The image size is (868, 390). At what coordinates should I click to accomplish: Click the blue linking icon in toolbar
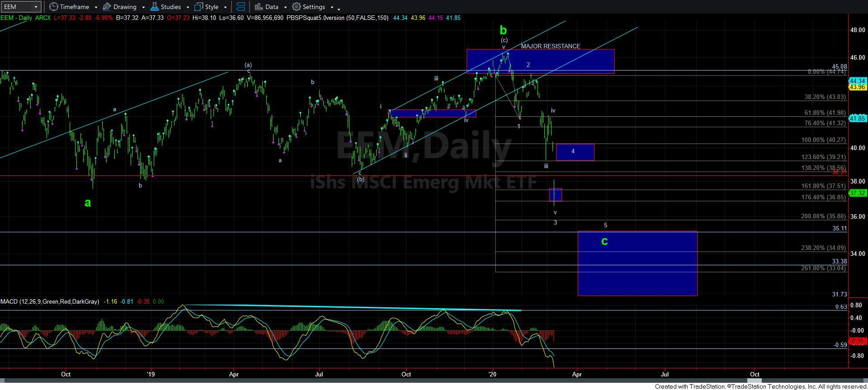241,7
